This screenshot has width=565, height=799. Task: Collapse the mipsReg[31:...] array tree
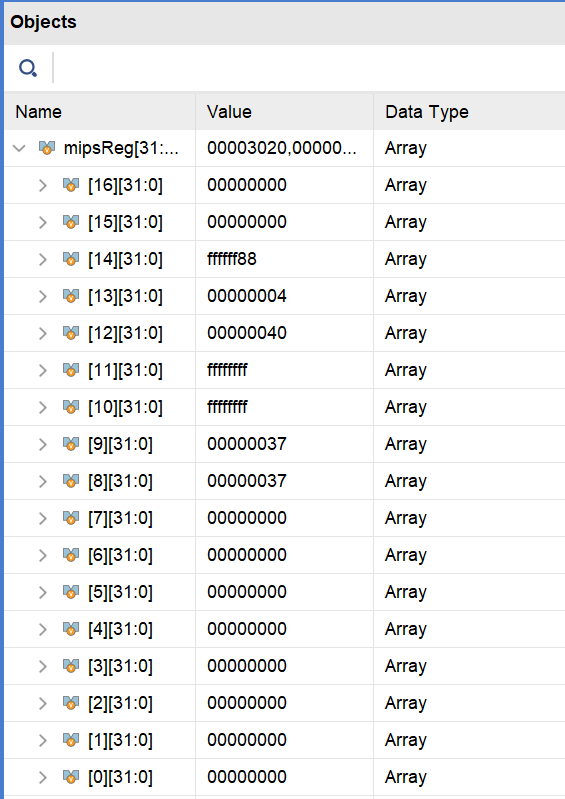[19, 148]
